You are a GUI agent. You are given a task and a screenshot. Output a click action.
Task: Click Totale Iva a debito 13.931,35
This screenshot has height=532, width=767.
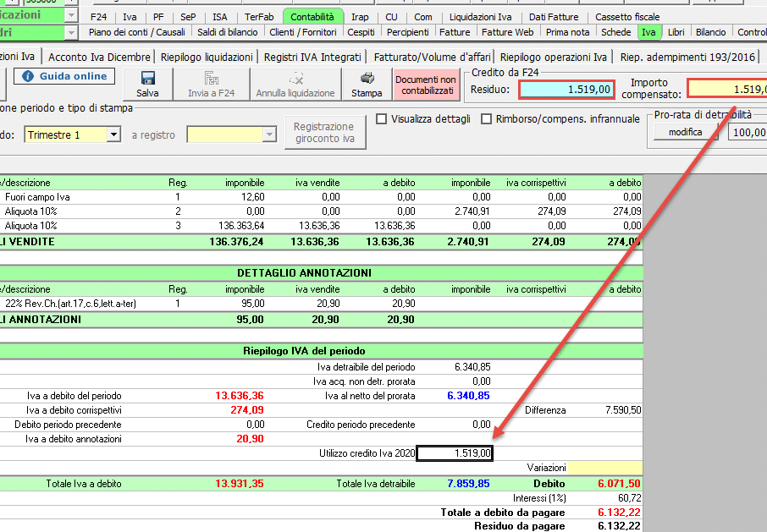point(240,484)
